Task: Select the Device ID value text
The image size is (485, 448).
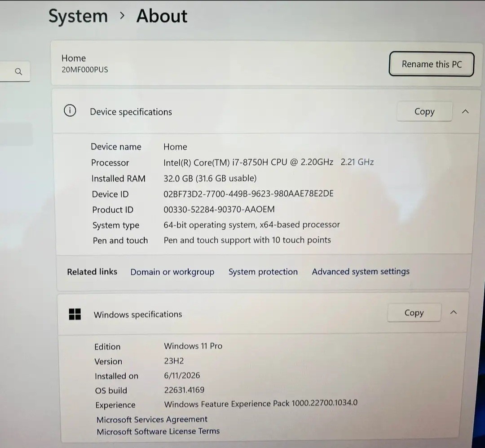Action: click(x=248, y=193)
